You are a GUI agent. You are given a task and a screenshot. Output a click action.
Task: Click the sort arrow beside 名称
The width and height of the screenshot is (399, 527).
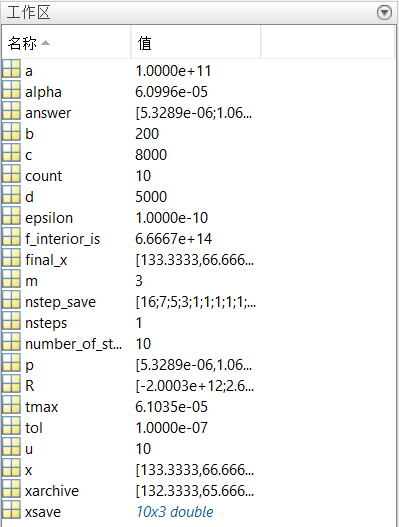click(45, 43)
